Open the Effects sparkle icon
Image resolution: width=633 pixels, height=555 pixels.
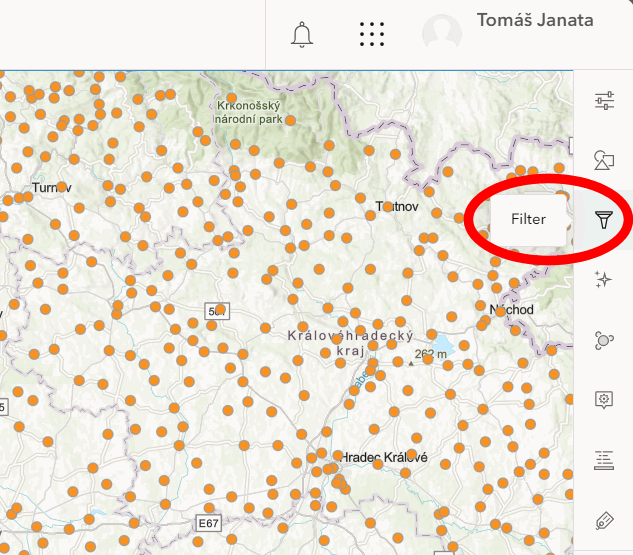tap(604, 279)
